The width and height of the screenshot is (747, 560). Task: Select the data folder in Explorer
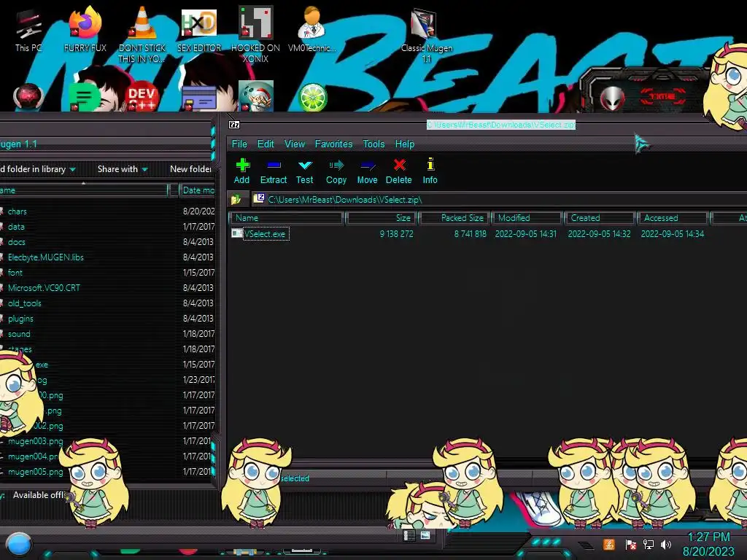point(16,227)
